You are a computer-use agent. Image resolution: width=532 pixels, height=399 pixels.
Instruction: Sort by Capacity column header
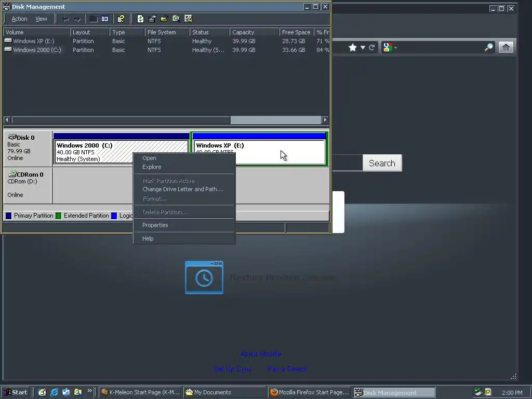tap(255, 32)
